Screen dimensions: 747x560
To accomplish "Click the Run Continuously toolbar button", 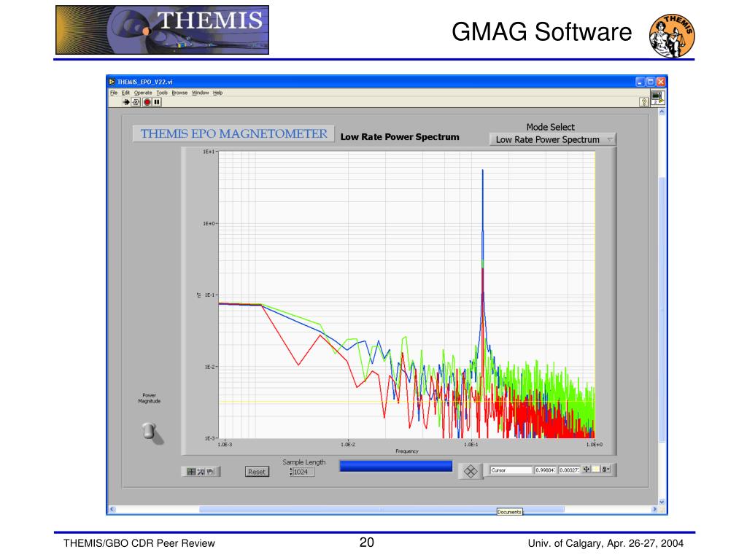I will pos(136,102).
